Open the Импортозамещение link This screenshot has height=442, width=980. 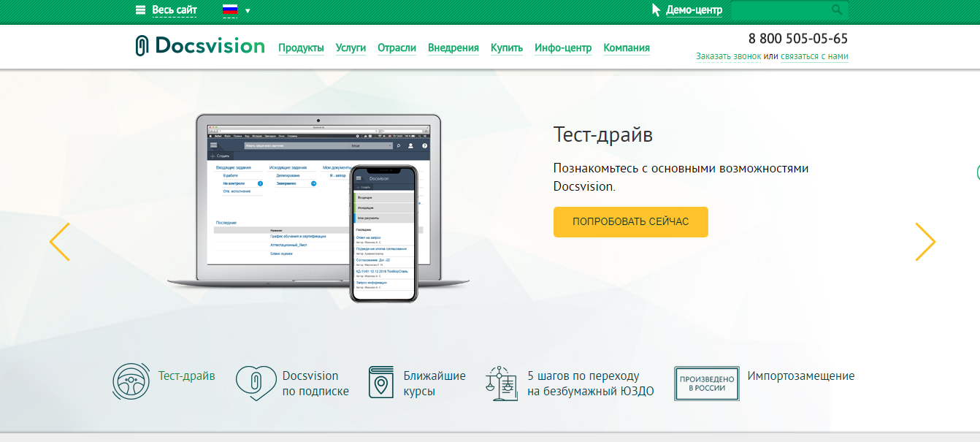click(801, 376)
